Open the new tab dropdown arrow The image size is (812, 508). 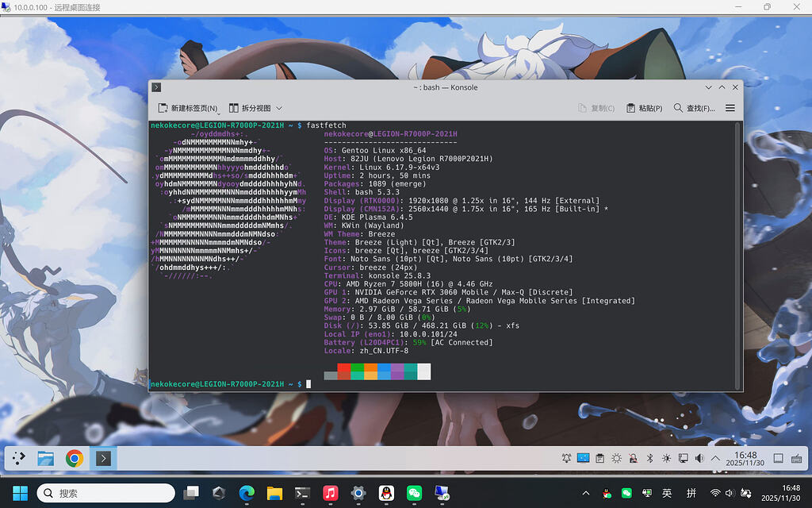(x=219, y=113)
